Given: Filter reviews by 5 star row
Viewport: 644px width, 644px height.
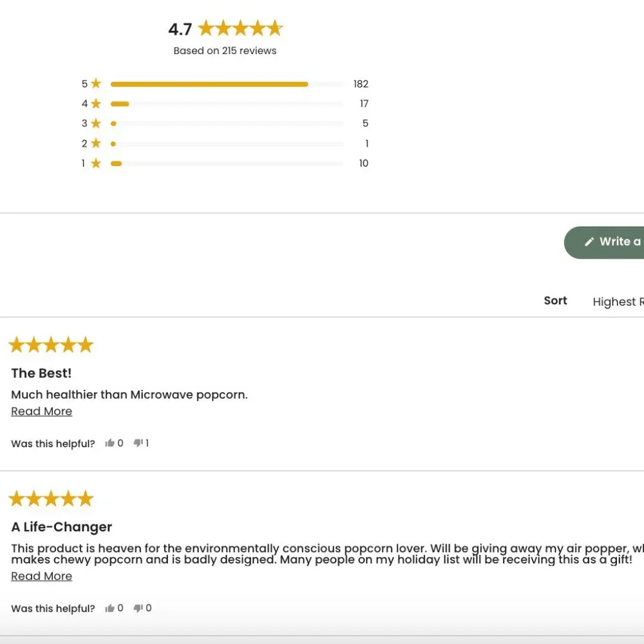Looking at the screenshot, I should [225, 84].
